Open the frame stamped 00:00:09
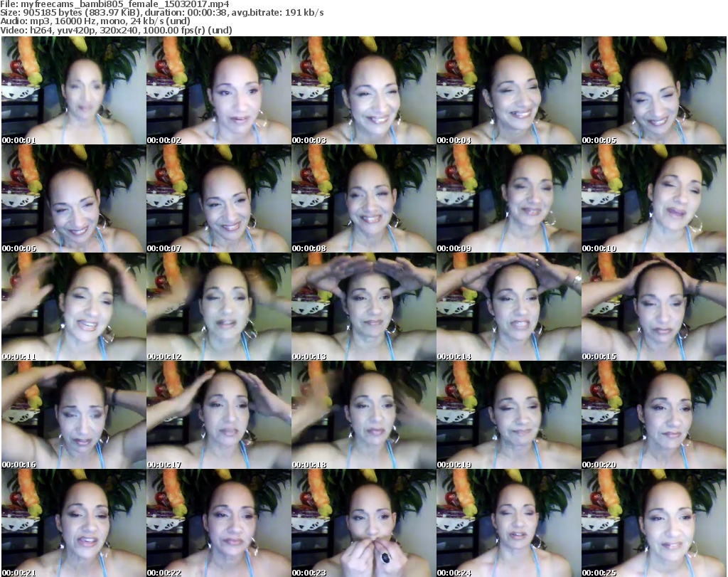728x577 pixels. click(x=509, y=198)
